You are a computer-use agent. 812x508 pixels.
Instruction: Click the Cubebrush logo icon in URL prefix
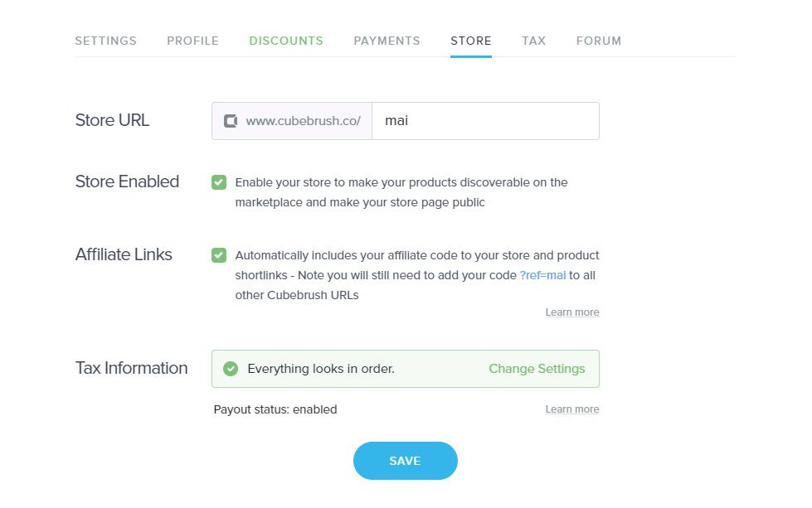[x=231, y=121]
